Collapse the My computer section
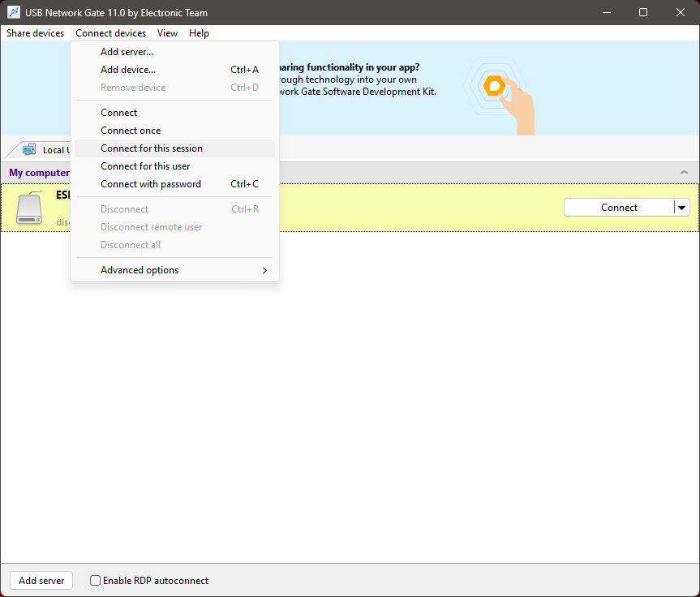 click(x=684, y=173)
